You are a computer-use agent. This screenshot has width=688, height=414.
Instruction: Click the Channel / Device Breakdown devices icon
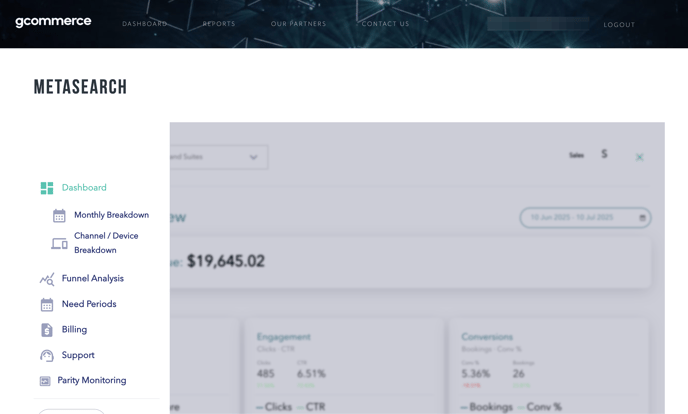pos(59,243)
